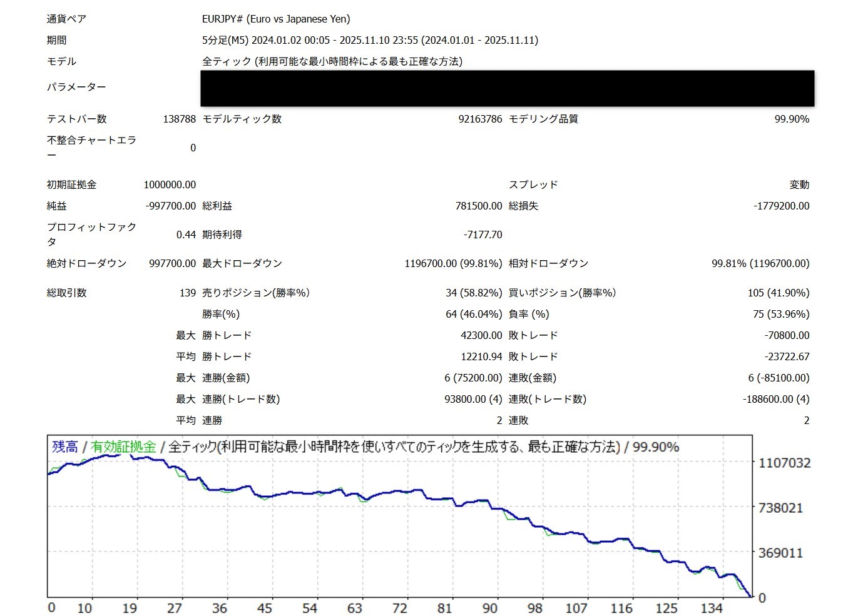Click the モデリング品質 label
This screenshot has width=863, height=616.
click(x=543, y=119)
